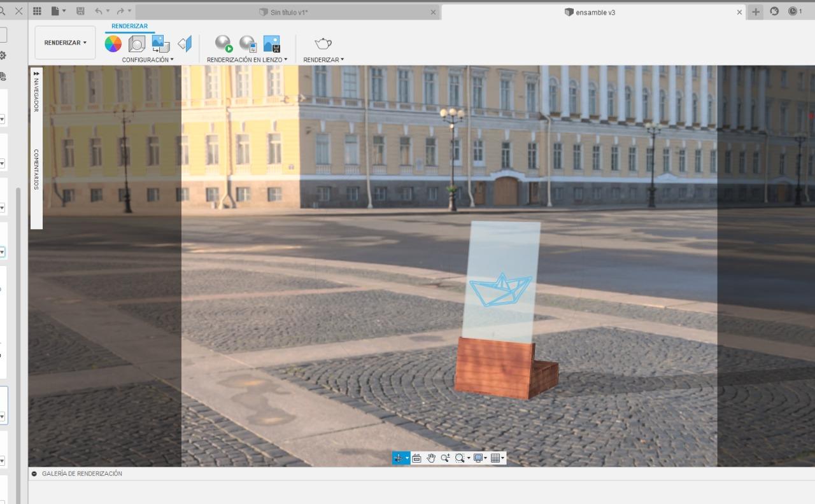Open the RENDERIZAR workspace dropdown
The height and width of the screenshot is (504, 815).
pyautogui.click(x=65, y=43)
